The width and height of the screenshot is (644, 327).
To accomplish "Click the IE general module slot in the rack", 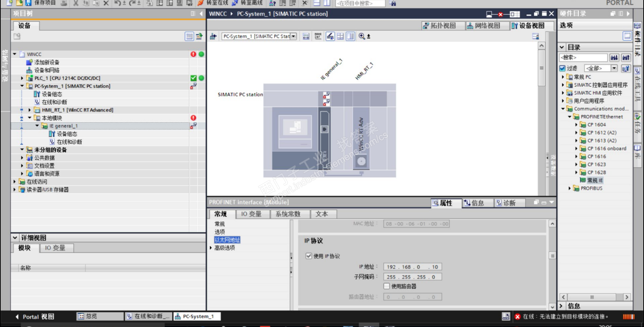I will pos(324,138).
